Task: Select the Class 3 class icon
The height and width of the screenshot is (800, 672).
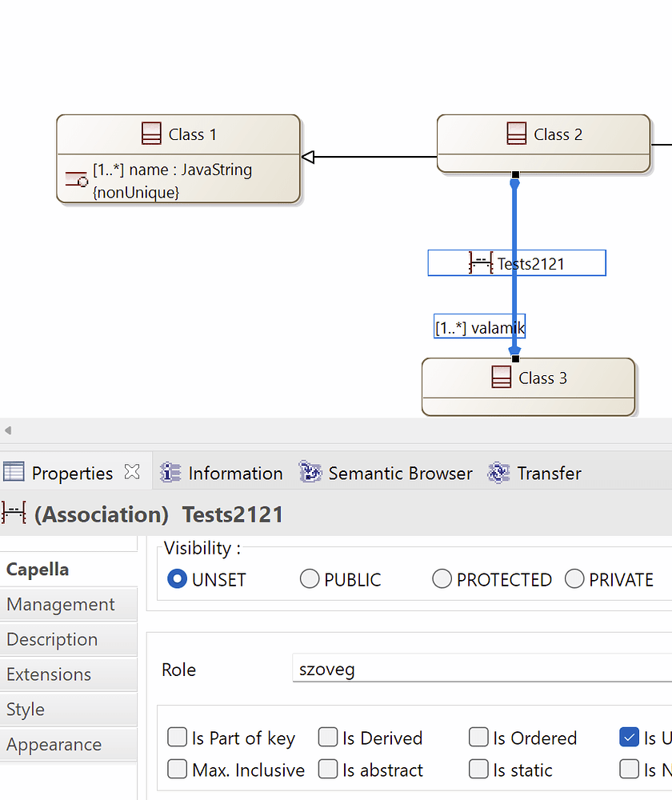Action: pyautogui.click(x=502, y=378)
